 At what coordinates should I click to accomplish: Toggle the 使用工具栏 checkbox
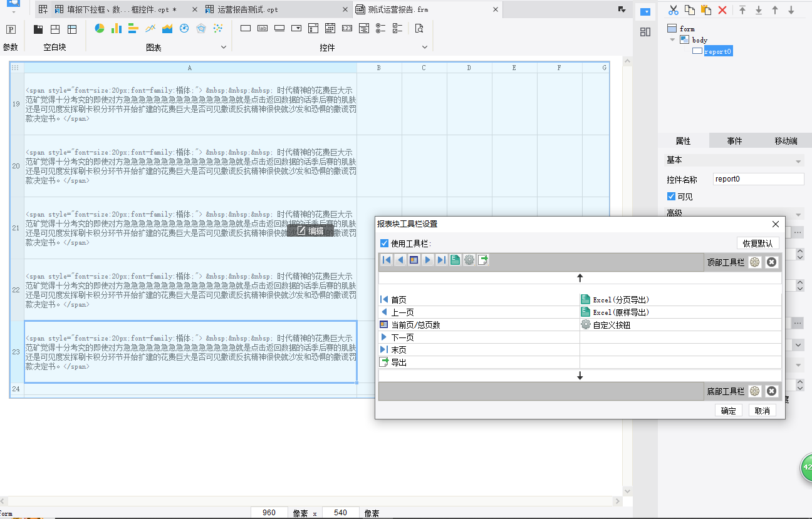(385, 244)
